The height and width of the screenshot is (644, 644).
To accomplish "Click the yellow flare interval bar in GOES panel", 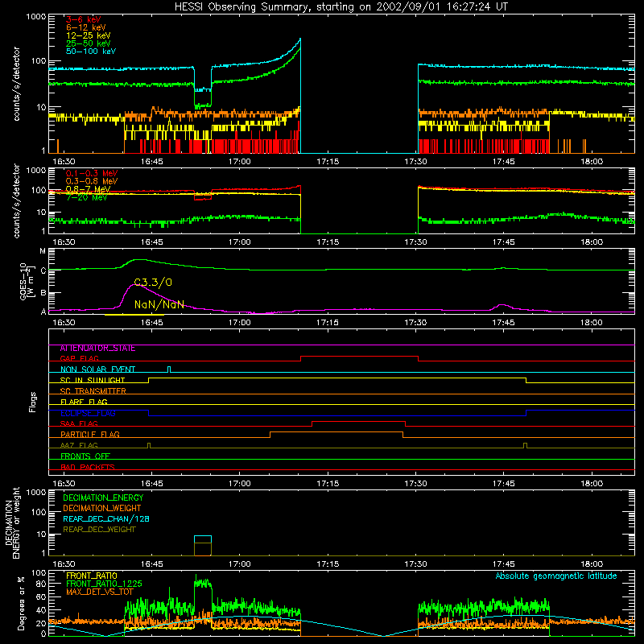I will tap(134, 315).
